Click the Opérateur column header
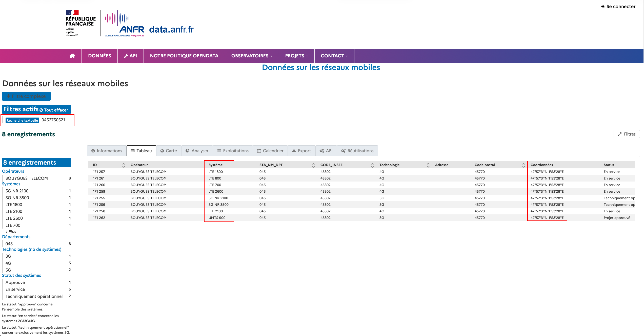This screenshot has width=644, height=336. (139, 165)
